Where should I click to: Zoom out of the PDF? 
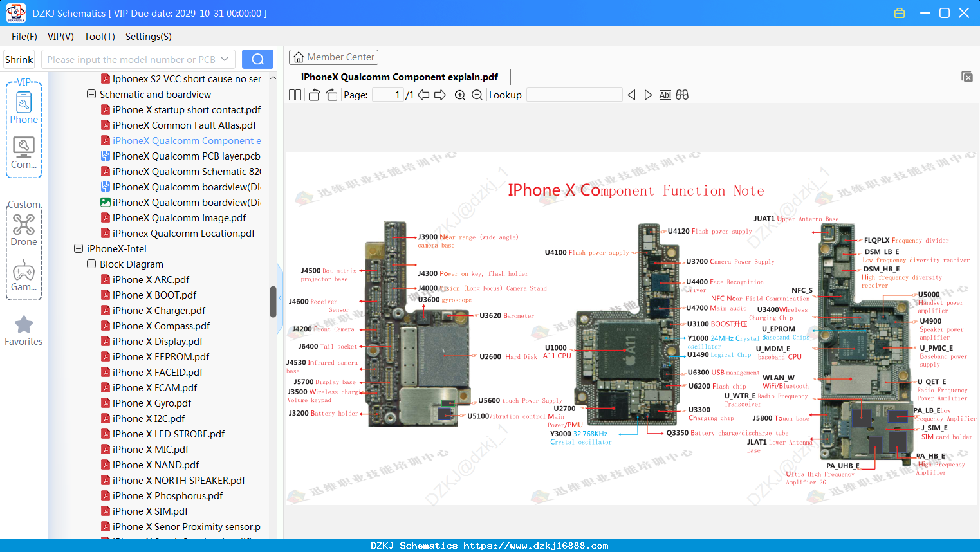477,95
